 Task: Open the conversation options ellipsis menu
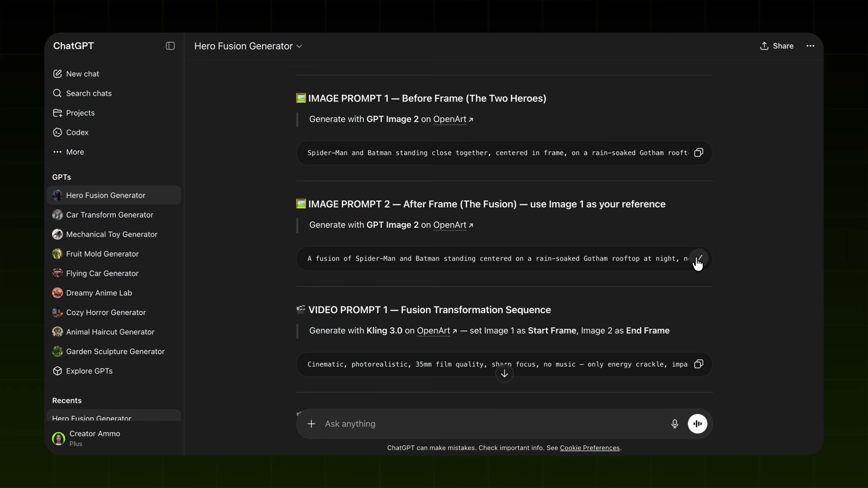coord(811,46)
